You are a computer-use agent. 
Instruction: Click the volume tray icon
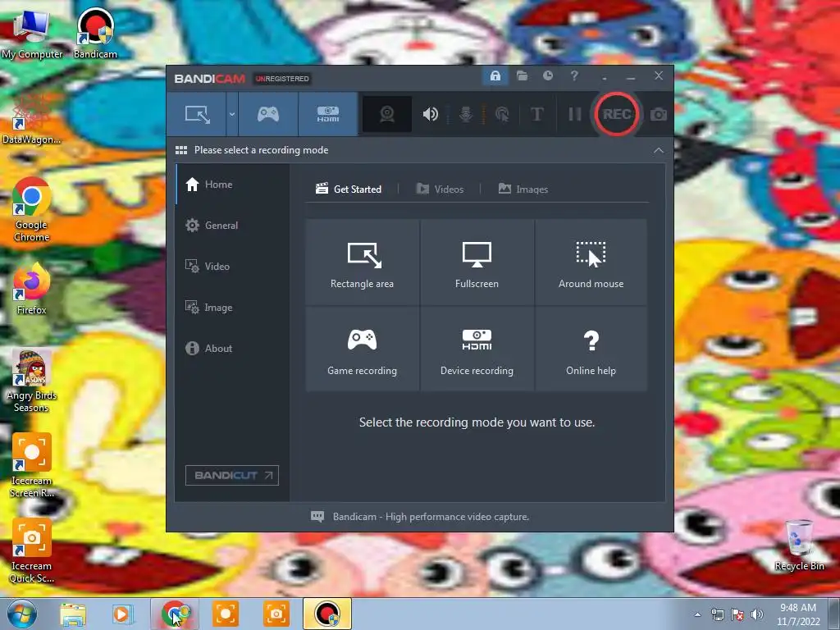click(x=756, y=614)
